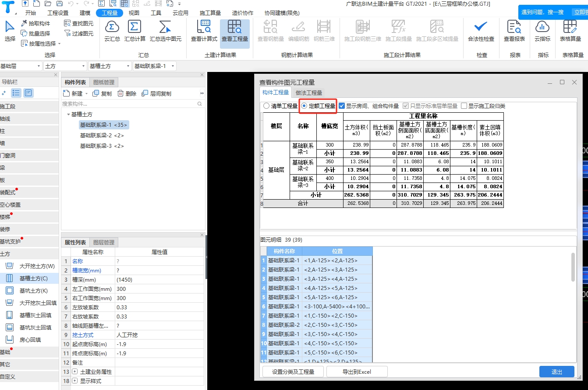The image size is (588, 390).
Task: Click 查看工程量 ribbon icon
Action: [234, 27]
